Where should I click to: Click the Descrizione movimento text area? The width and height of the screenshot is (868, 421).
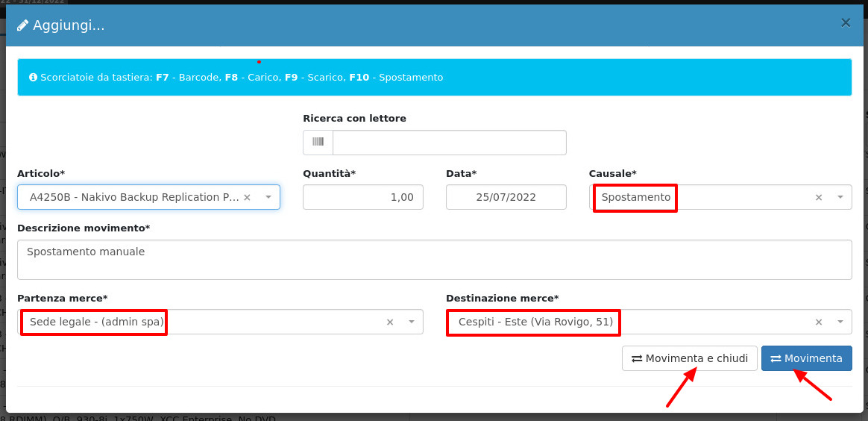pyautogui.click(x=434, y=260)
